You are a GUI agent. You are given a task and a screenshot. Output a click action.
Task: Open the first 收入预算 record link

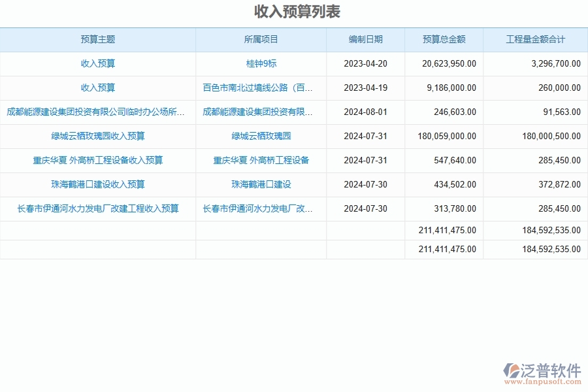[97, 63]
